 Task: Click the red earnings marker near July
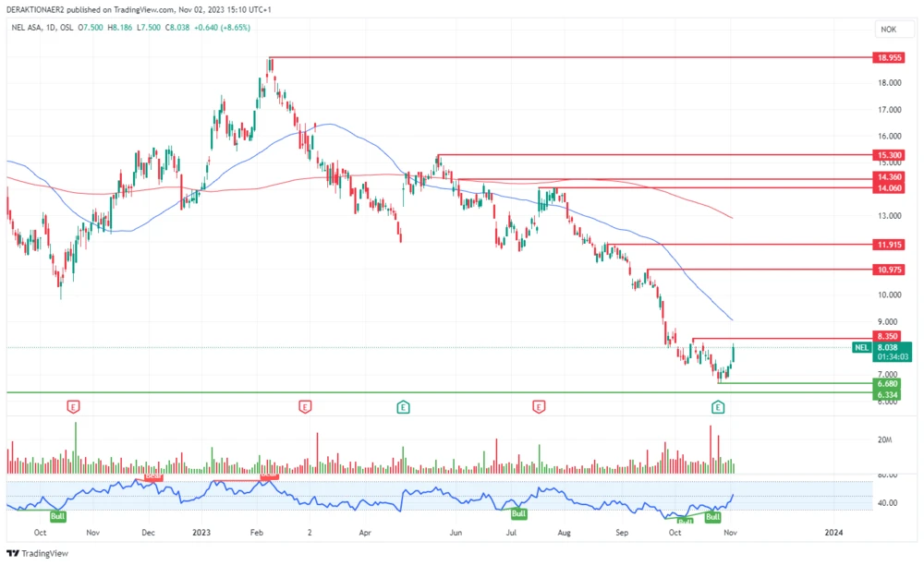click(539, 406)
